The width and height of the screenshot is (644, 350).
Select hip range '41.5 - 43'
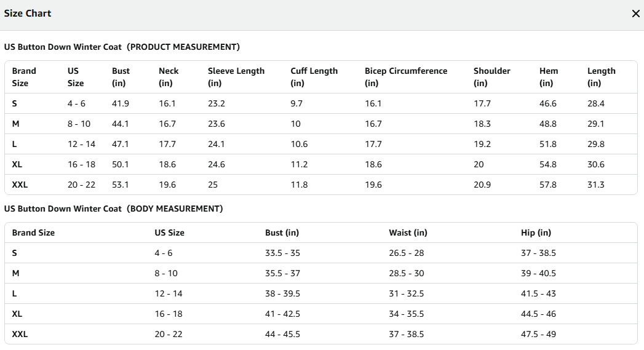pyautogui.click(x=538, y=294)
